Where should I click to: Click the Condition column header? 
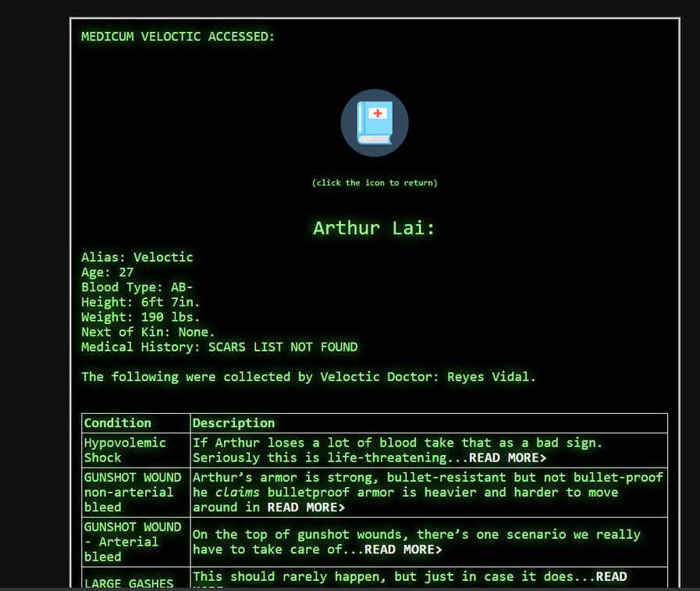click(118, 423)
